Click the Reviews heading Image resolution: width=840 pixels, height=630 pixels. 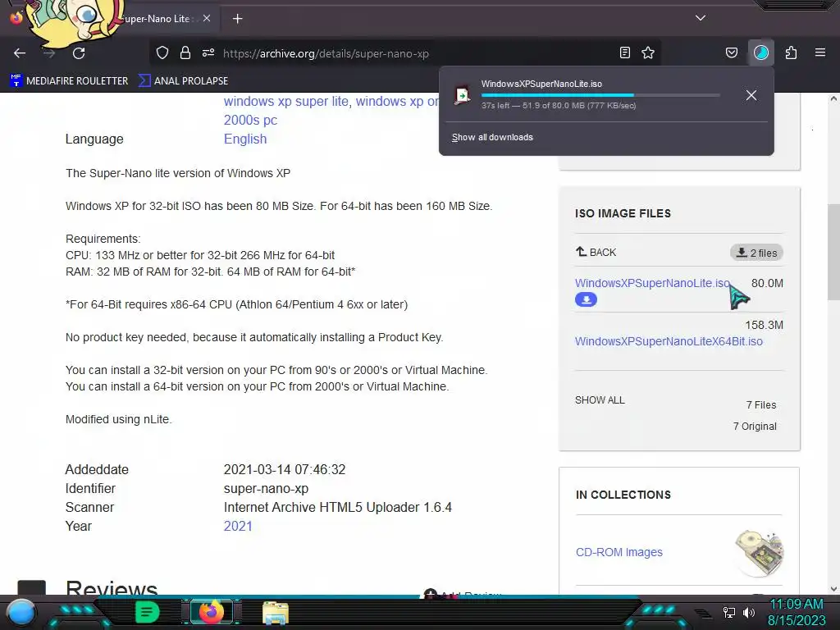(112, 587)
